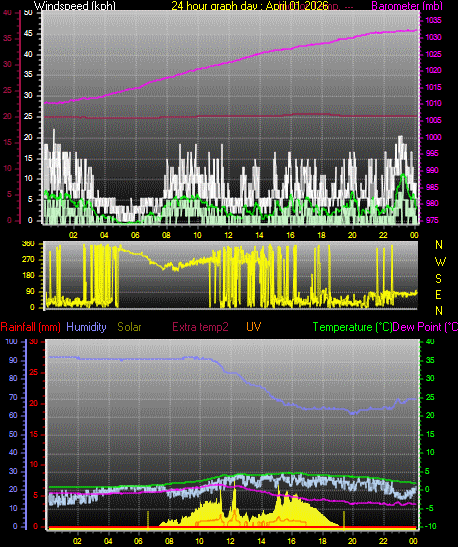Click the green "35" temperature scale value

pos(430,360)
